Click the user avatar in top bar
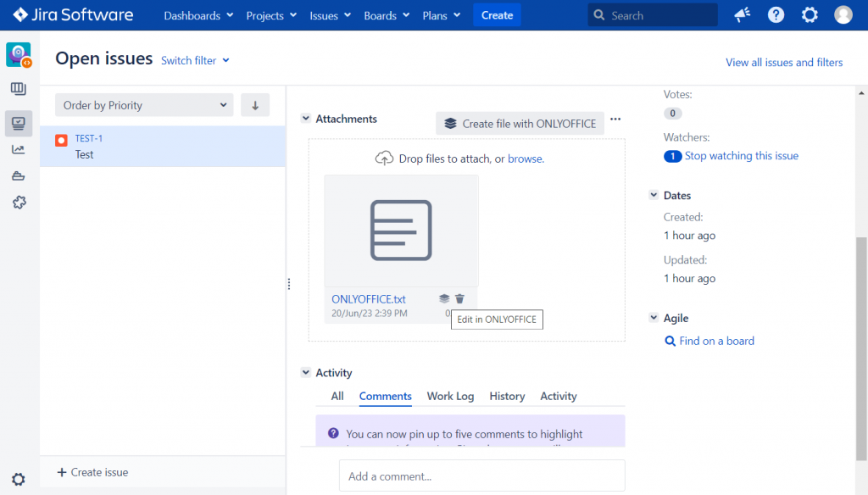 pos(842,14)
